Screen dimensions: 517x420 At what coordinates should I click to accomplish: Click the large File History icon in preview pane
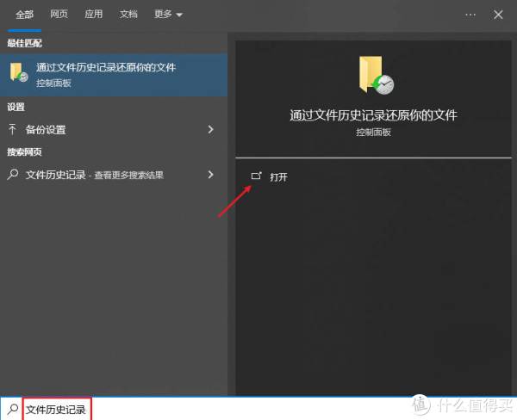[x=375, y=75]
